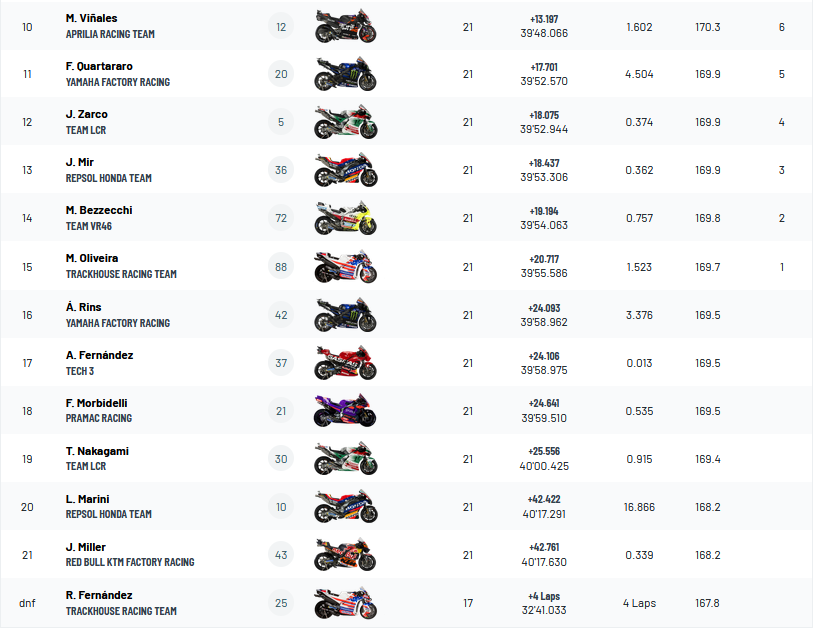813x628 pixels.
Task: Click M. Viñales' Aprilia bike image
Action: coord(346,27)
